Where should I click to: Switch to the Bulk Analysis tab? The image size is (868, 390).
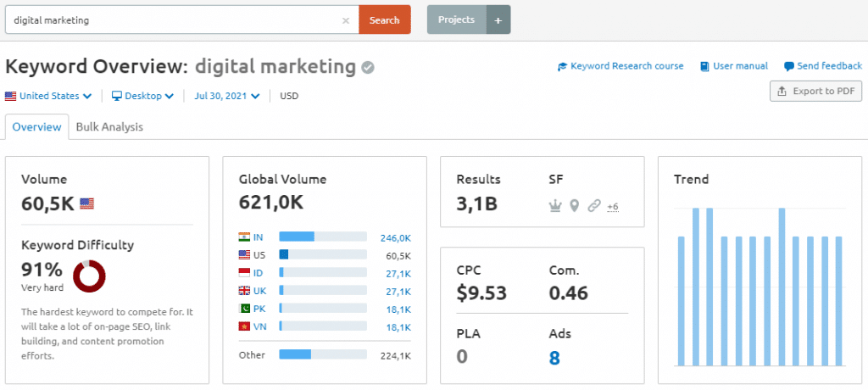coord(109,127)
